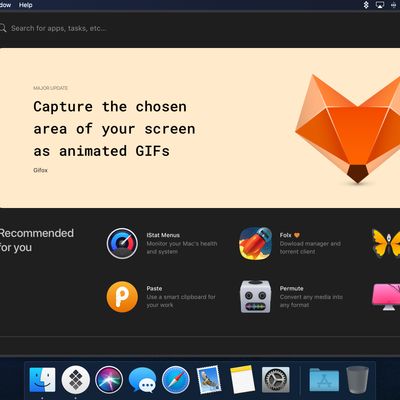Open Messages in the Dock
Image resolution: width=400 pixels, height=400 pixels.
(142, 380)
